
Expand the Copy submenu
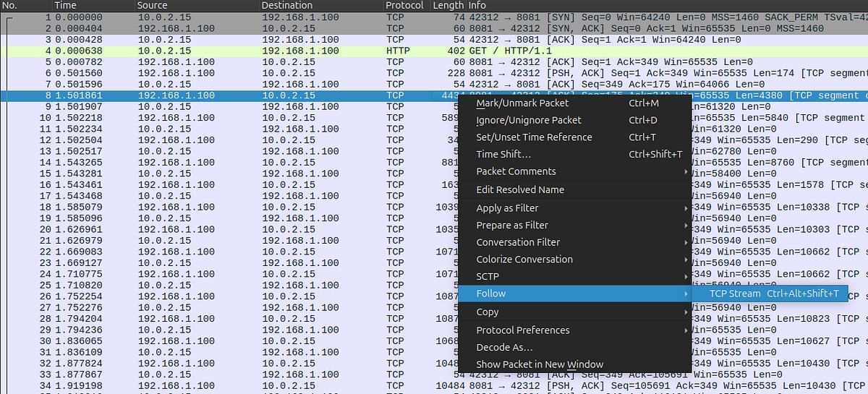coord(575,312)
